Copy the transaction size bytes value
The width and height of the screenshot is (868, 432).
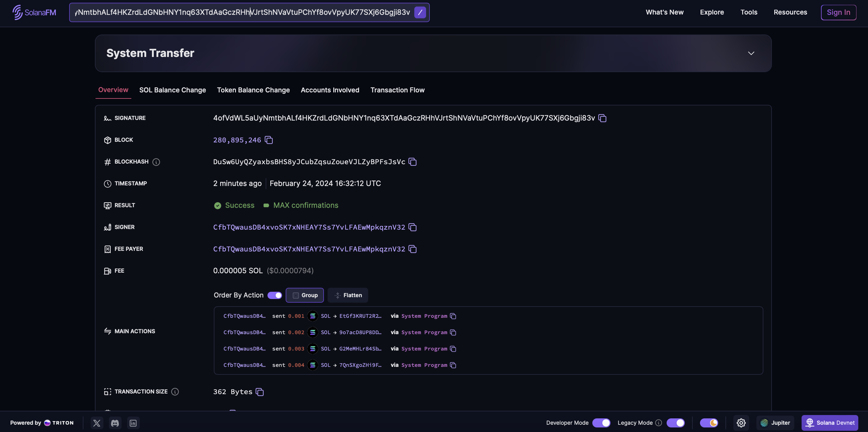click(259, 392)
